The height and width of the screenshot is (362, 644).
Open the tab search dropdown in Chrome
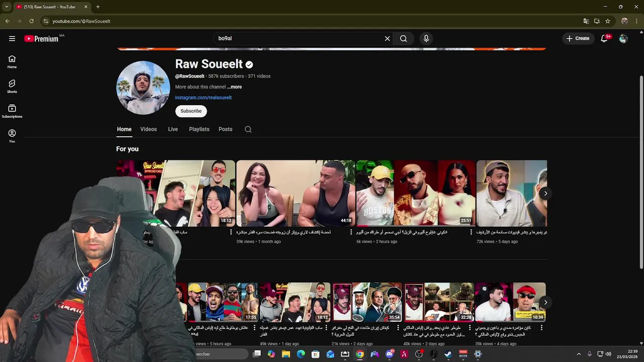click(7, 7)
